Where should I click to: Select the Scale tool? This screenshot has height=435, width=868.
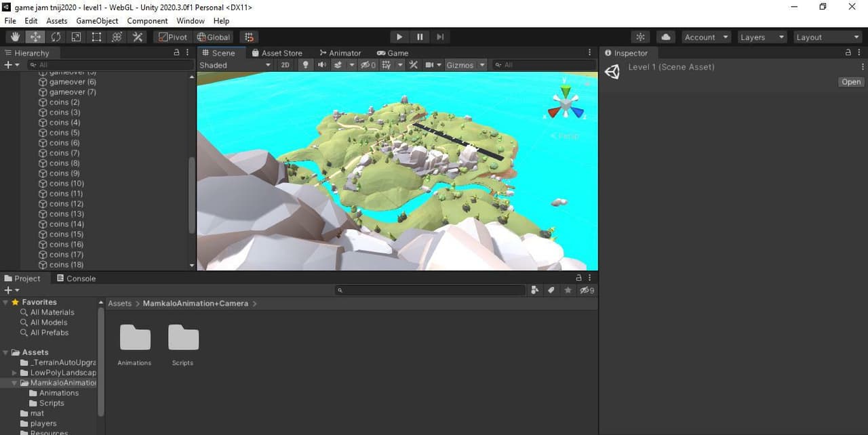pos(76,37)
